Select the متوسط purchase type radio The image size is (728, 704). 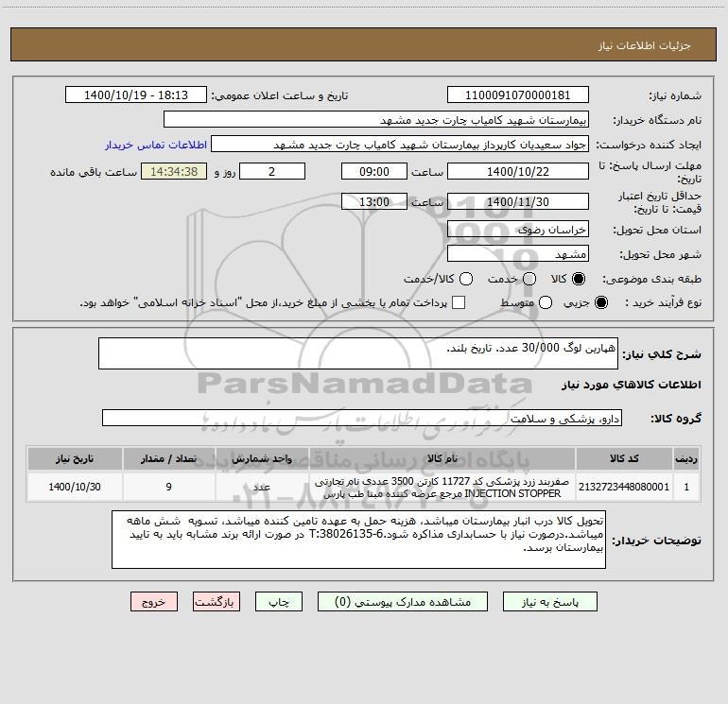(546, 302)
